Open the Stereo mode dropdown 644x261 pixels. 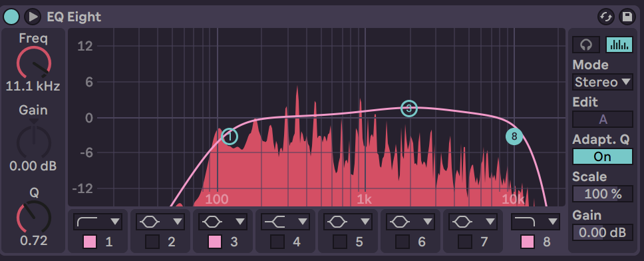603,82
